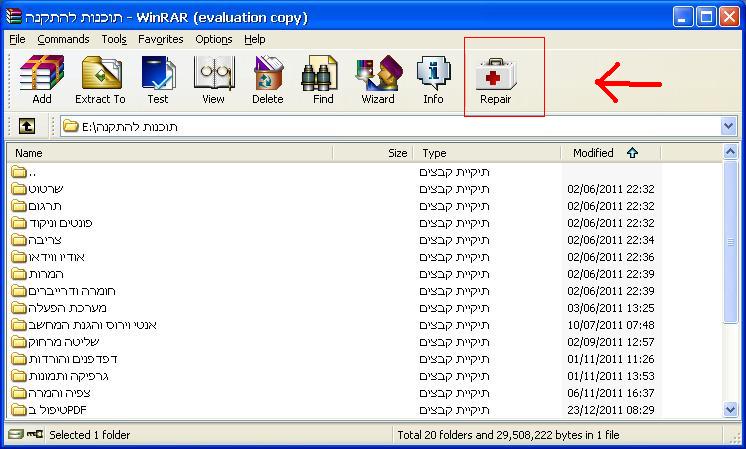The height and width of the screenshot is (449, 746).
Task: Sort the list by Type column
Action: coord(487,153)
